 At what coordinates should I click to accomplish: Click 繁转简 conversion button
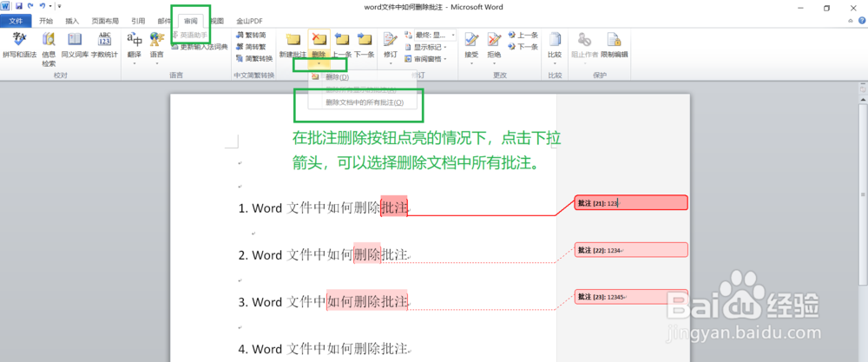tap(251, 35)
